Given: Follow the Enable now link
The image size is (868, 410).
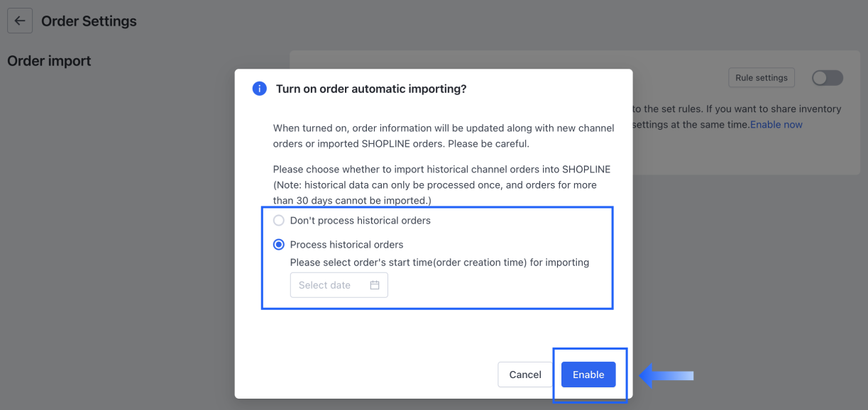Looking at the screenshot, I should 776,124.
